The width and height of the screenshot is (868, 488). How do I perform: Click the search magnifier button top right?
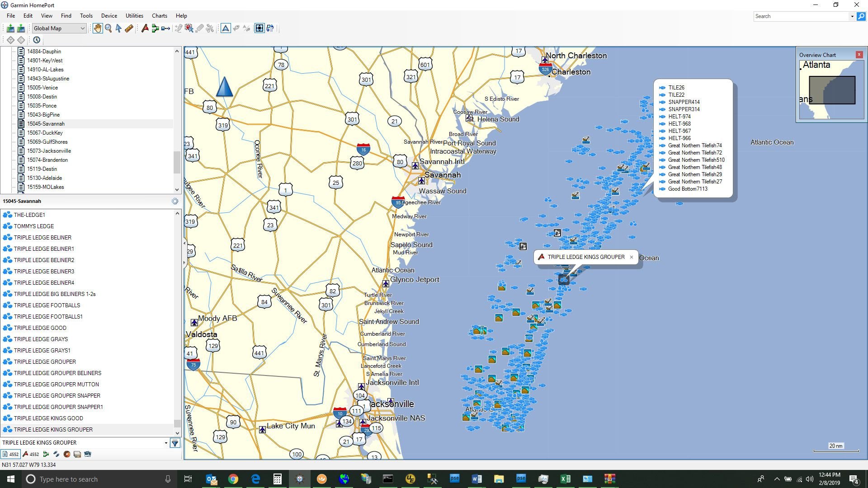point(861,16)
